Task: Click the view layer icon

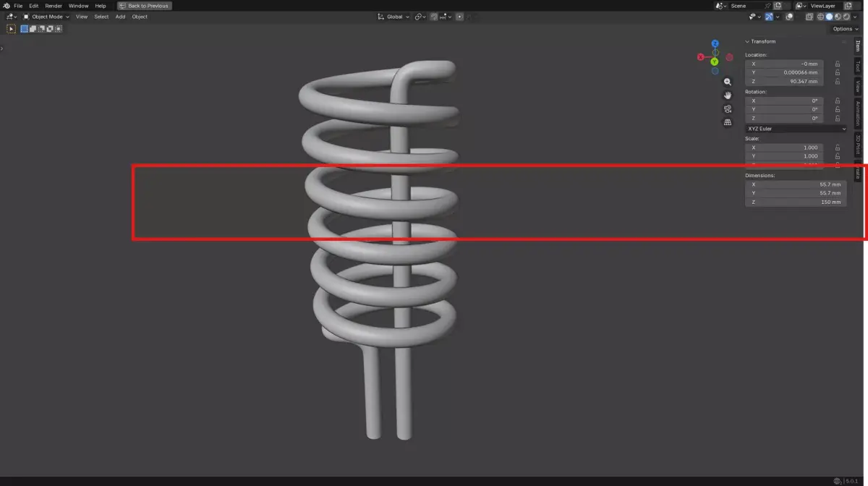Action: 801,6
